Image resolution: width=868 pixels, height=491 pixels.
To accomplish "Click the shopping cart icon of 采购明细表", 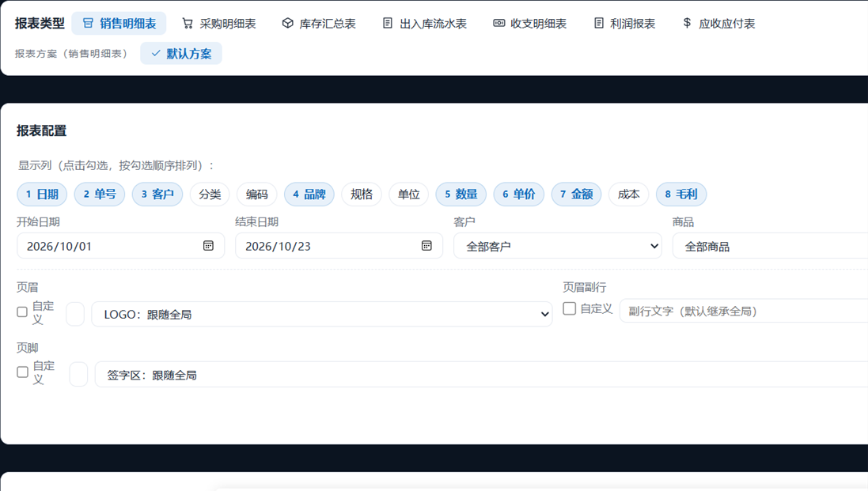I will click(188, 23).
